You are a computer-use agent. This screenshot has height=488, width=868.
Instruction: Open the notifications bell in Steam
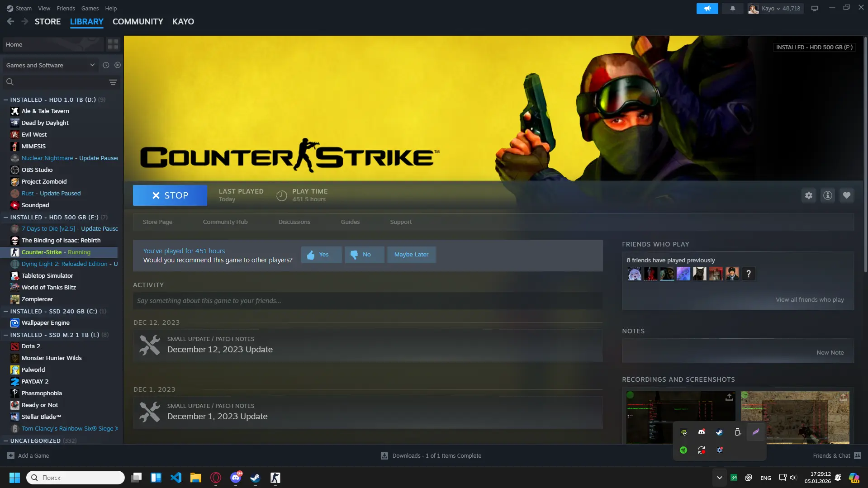732,8
